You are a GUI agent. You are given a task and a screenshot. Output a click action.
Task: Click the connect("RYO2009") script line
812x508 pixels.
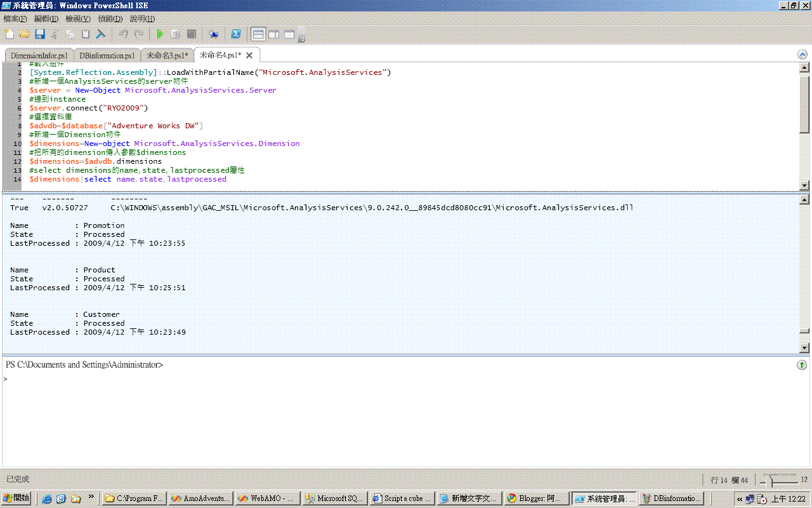[x=88, y=108]
